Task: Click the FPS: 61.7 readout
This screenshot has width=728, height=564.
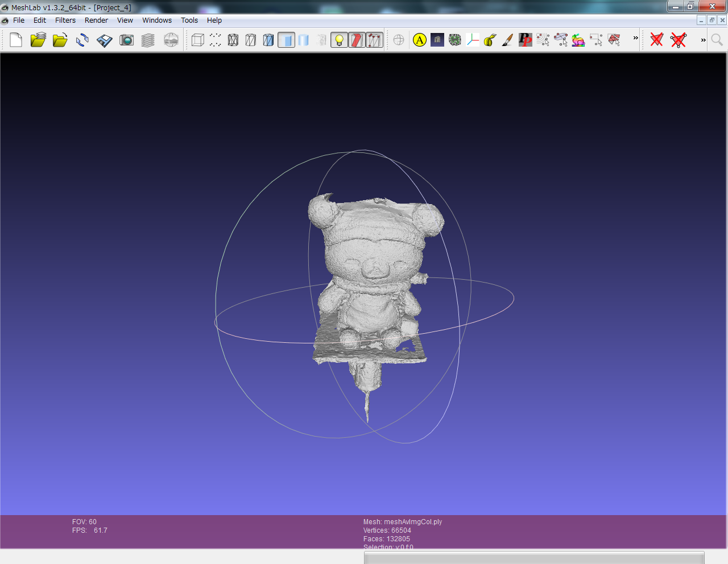Action: pos(90,530)
